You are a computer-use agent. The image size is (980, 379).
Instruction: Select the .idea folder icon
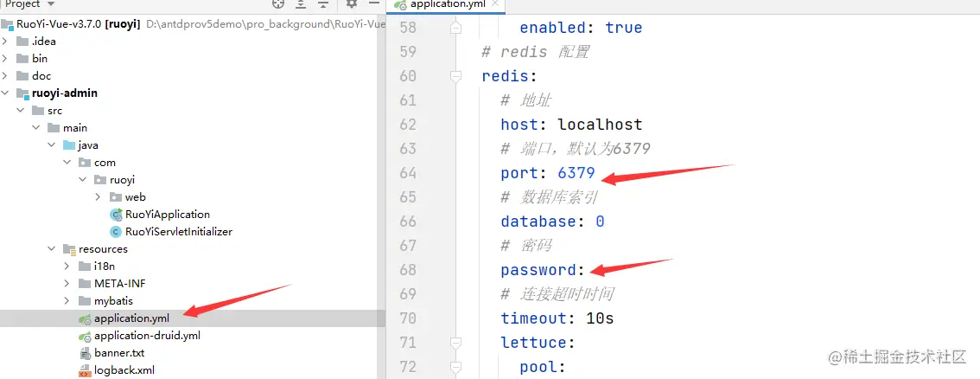pos(22,42)
